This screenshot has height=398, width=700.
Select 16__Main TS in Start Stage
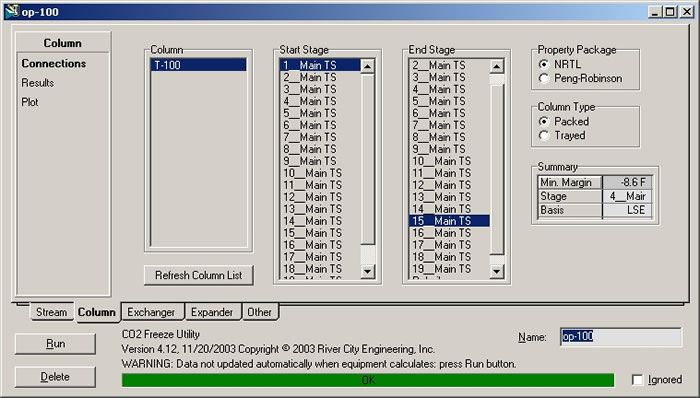[x=320, y=245]
